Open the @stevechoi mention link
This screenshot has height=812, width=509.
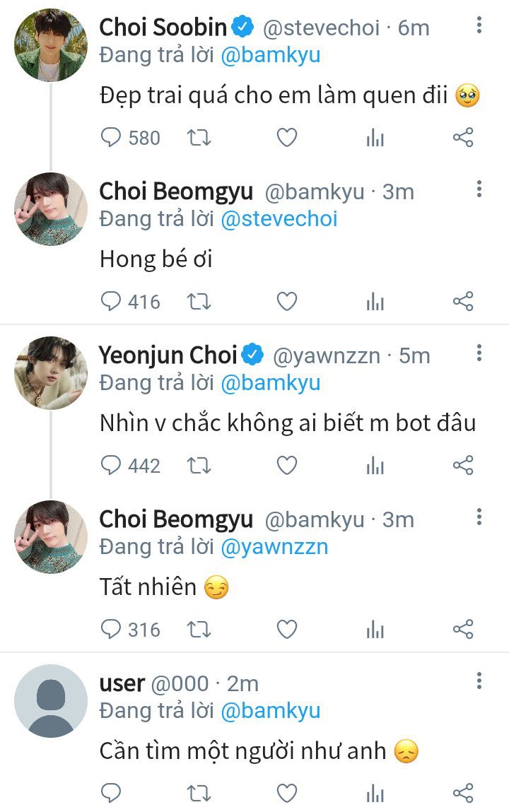[x=279, y=219]
